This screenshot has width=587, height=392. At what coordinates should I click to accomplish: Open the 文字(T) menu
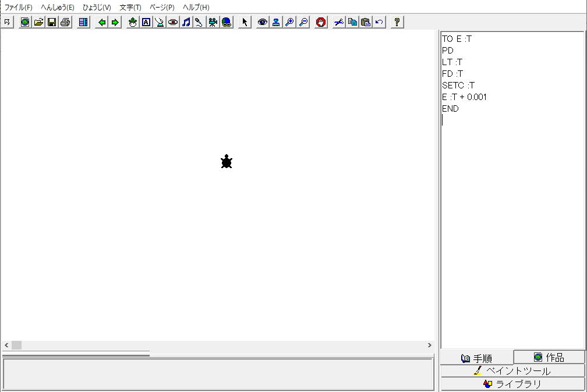pos(130,7)
